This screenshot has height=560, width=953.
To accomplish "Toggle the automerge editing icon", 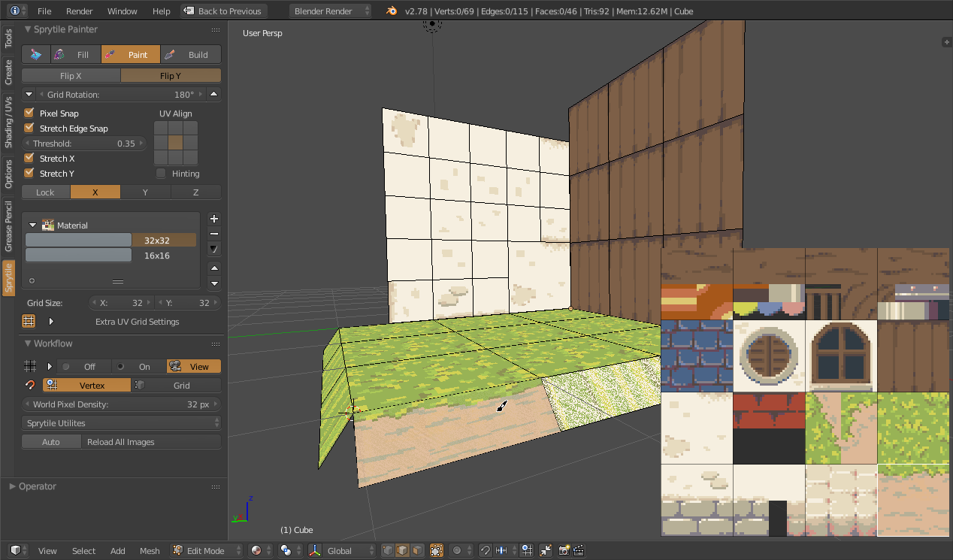I will [546, 550].
